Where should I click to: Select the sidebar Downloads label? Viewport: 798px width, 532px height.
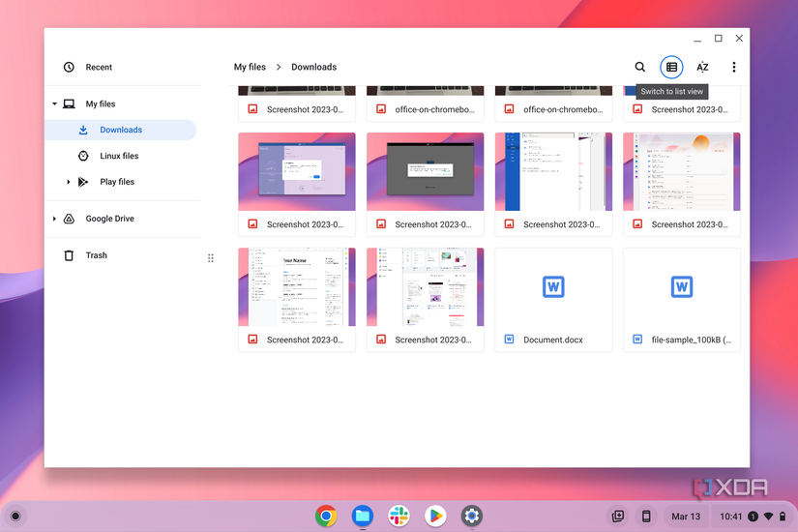pos(121,130)
